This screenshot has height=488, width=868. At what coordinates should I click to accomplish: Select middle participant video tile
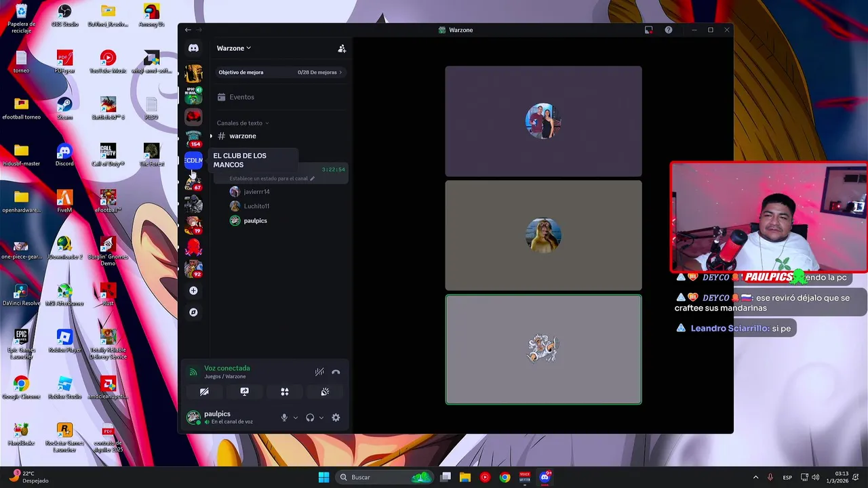pyautogui.click(x=543, y=235)
